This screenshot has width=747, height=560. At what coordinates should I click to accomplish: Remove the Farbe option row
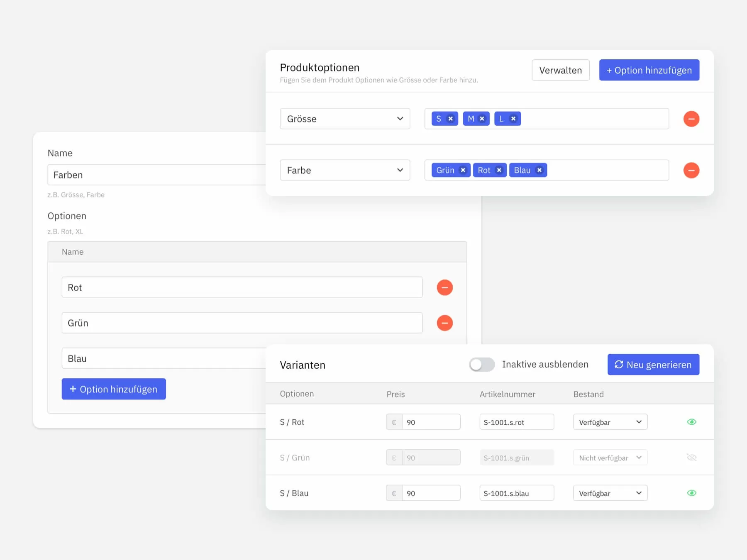pyautogui.click(x=691, y=170)
